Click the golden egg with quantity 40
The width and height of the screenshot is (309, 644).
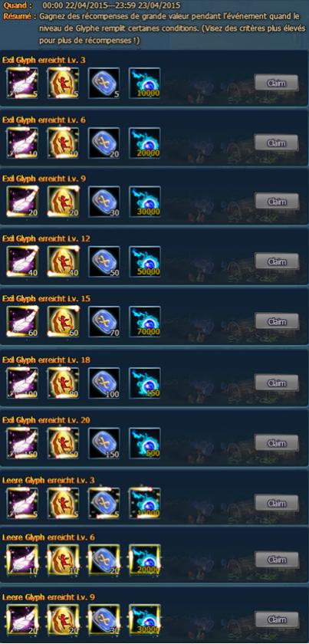pos(64,261)
